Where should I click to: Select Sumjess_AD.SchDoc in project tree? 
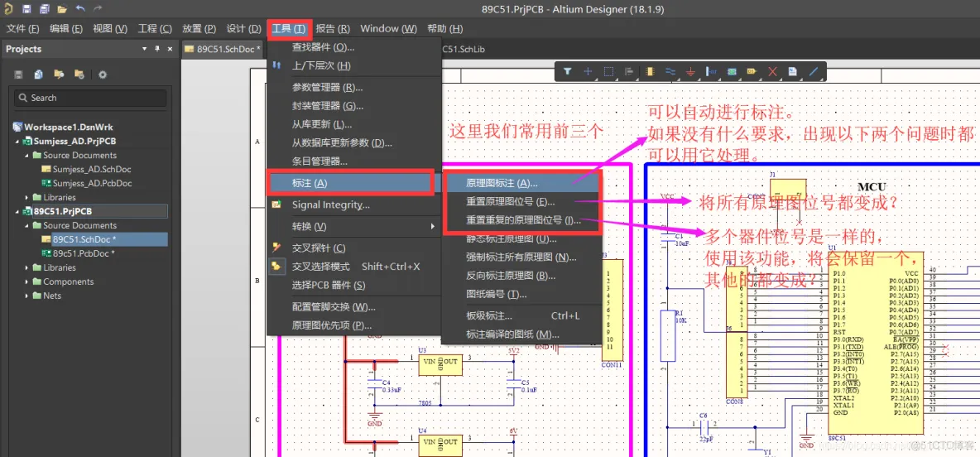click(92, 170)
